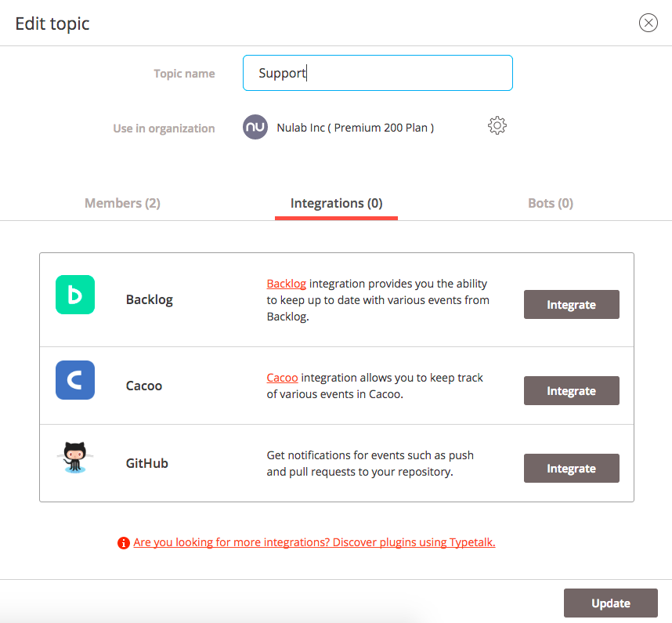Click the Update button
Viewport: 672px width, 623px height.
coord(611,603)
